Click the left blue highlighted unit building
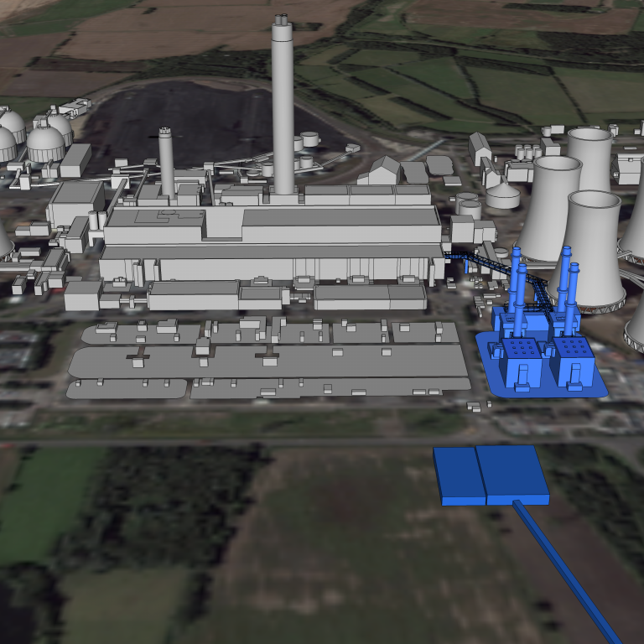Image resolution: width=644 pixels, height=644 pixels. tap(521, 361)
